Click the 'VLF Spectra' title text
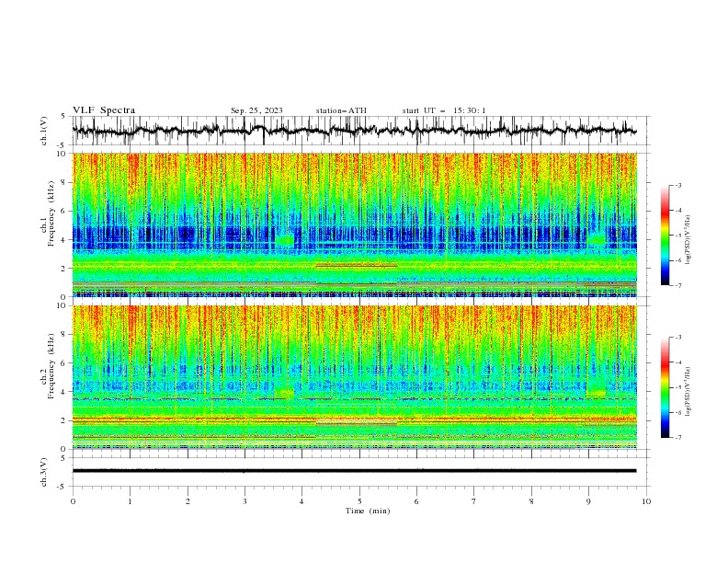This screenshot has height=563, width=728. [x=104, y=110]
